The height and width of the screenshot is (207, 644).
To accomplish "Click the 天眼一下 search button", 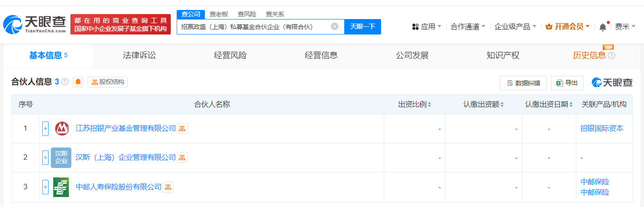I will coord(362,26).
